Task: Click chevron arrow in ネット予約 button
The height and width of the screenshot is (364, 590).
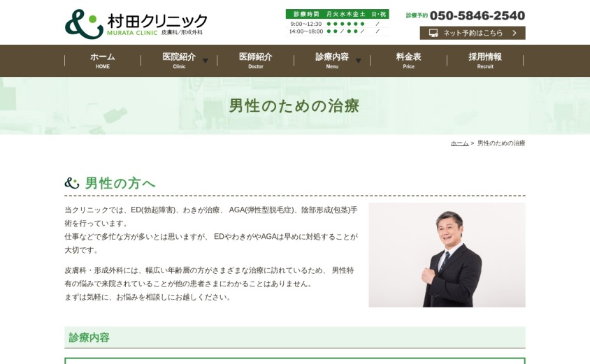Action: [515, 33]
